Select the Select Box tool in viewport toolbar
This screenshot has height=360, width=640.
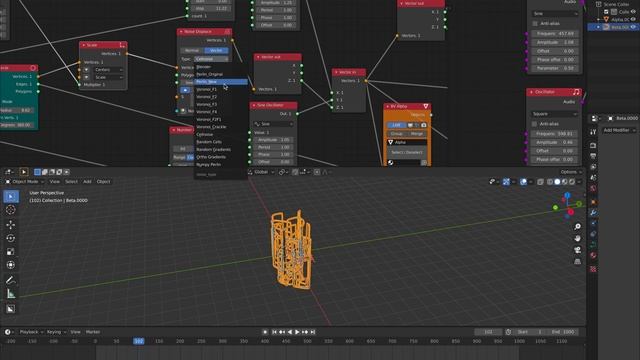pyautogui.click(x=11, y=196)
